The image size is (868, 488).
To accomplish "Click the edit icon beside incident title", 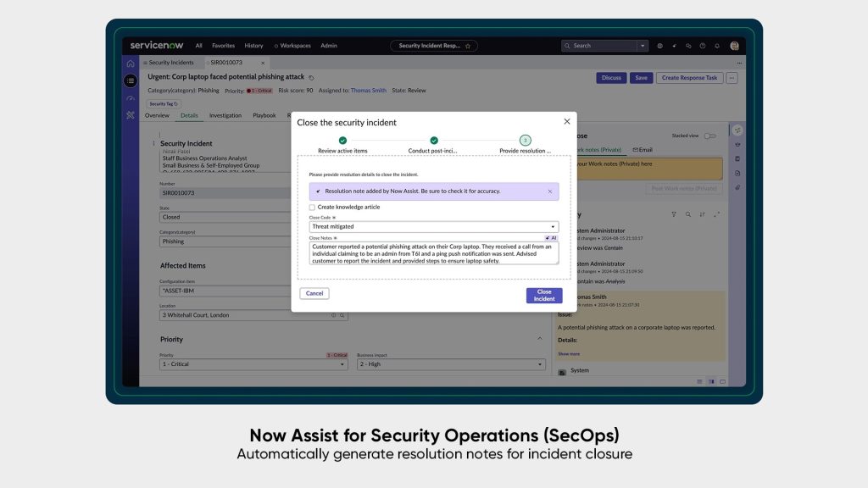I will [x=311, y=77].
